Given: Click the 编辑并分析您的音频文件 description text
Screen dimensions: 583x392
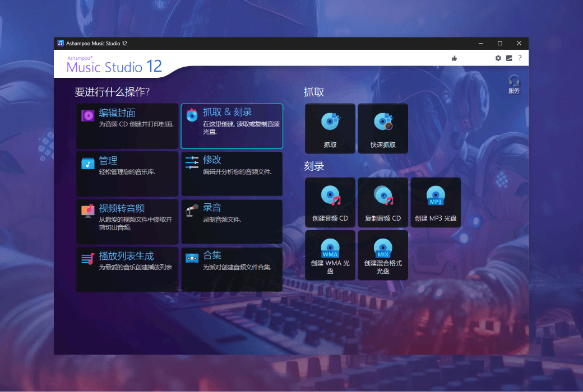Looking at the screenshot, I should tap(237, 172).
